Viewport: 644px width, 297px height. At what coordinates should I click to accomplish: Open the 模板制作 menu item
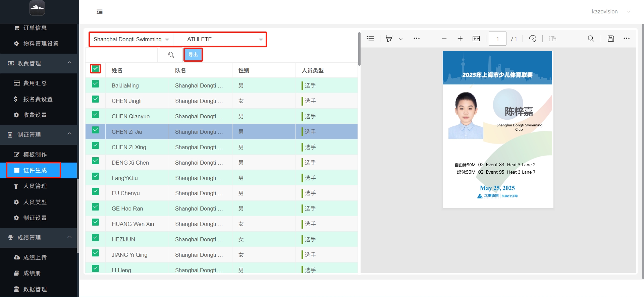(35, 155)
